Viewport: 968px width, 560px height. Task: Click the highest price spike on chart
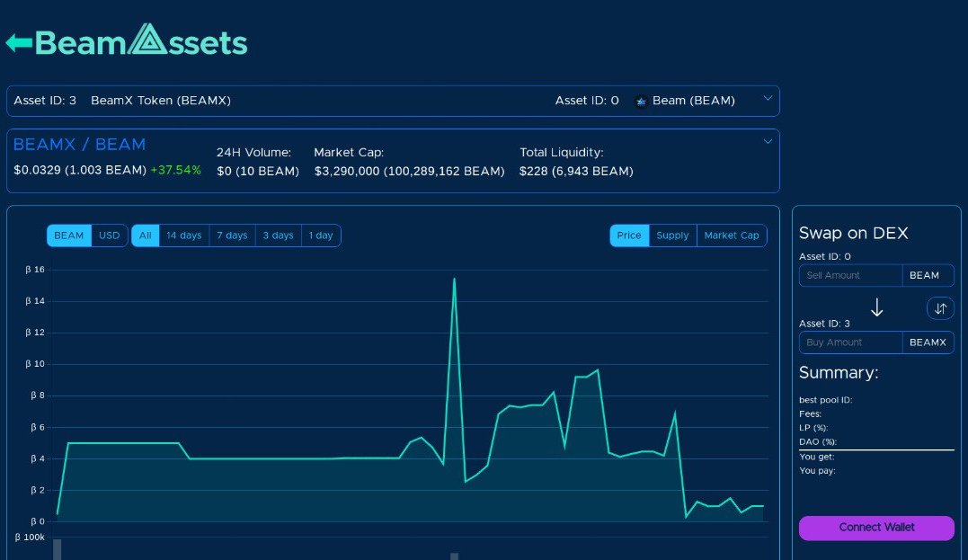click(x=455, y=279)
